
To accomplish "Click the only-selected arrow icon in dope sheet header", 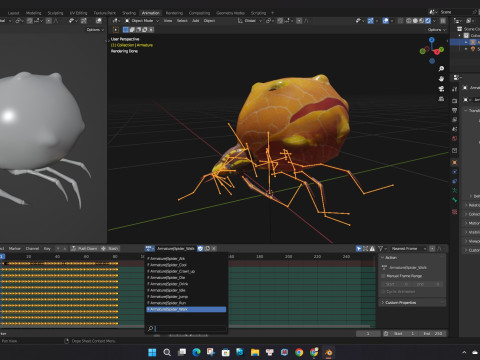I will (x=359, y=249).
